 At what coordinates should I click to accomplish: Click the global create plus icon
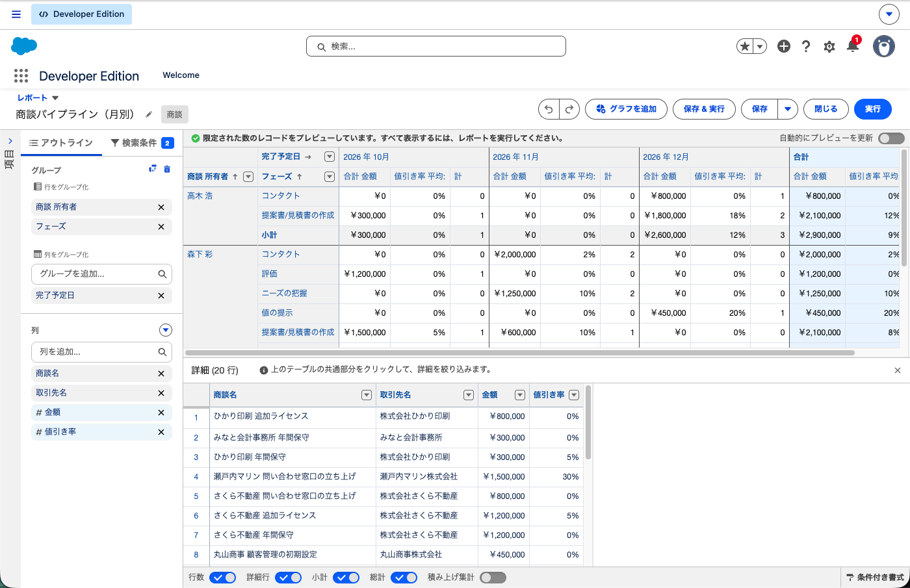784,46
